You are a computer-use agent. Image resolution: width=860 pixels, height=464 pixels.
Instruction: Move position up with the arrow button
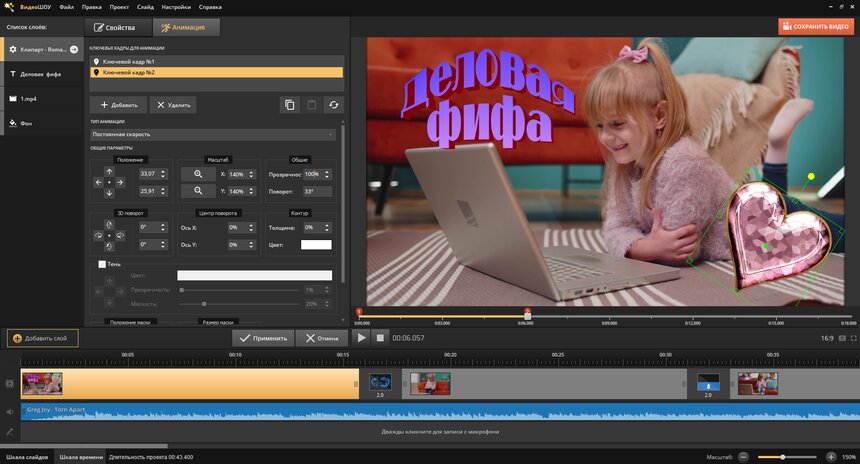109,172
